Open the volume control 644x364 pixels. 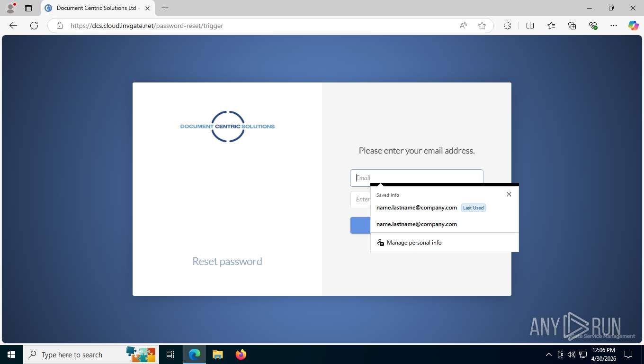click(x=572, y=355)
